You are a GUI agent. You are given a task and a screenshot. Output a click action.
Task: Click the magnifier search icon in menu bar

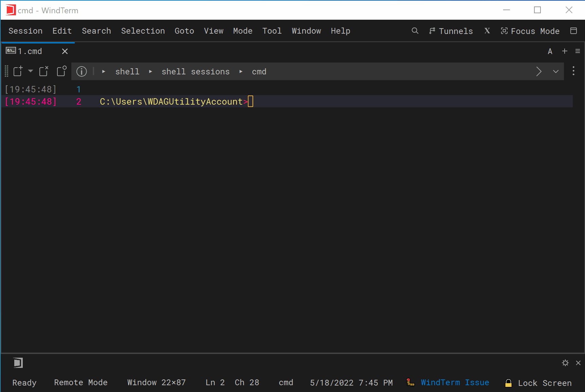click(x=415, y=31)
